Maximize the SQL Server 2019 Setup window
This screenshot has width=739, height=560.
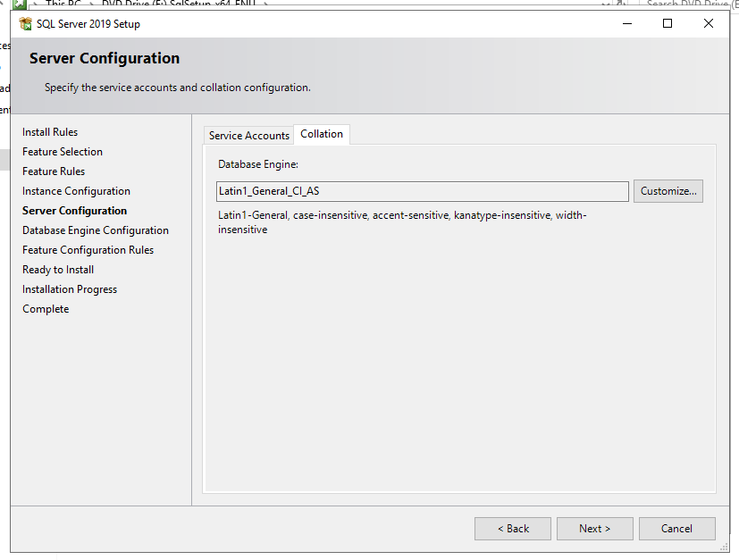668,23
